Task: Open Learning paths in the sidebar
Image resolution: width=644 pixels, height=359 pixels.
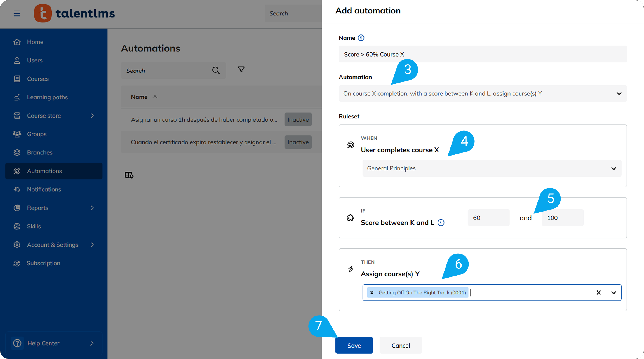Action: (47, 97)
